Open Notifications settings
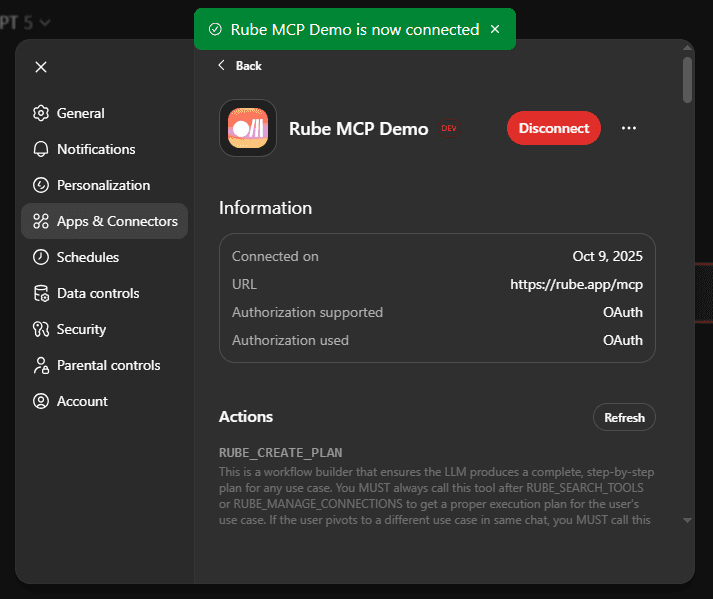 point(105,149)
